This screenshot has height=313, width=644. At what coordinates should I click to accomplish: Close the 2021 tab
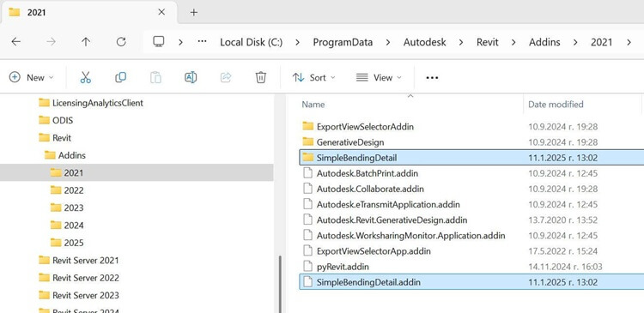point(161,12)
